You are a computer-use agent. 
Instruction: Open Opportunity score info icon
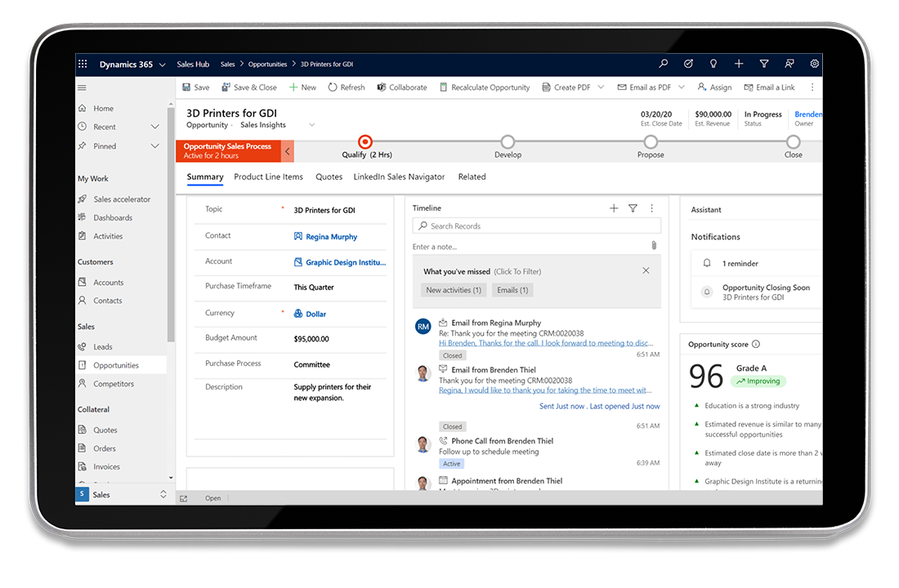pos(756,344)
